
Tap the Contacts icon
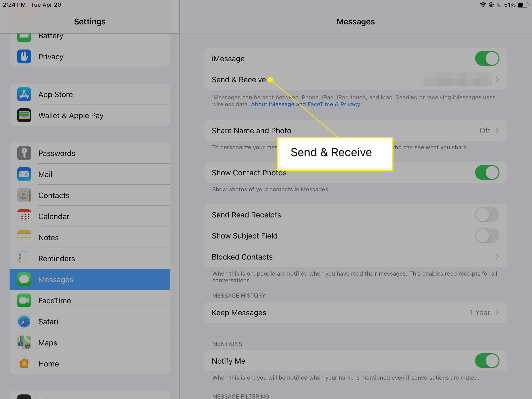[24, 195]
